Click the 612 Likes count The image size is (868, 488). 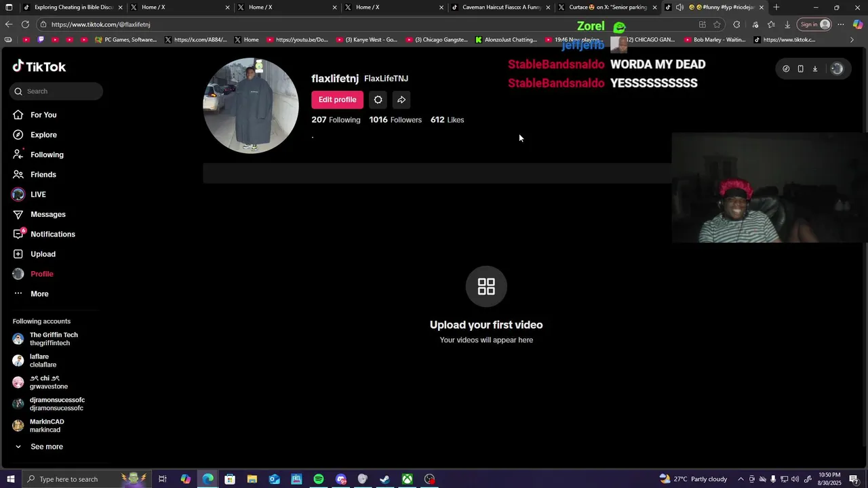coord(447,120)
